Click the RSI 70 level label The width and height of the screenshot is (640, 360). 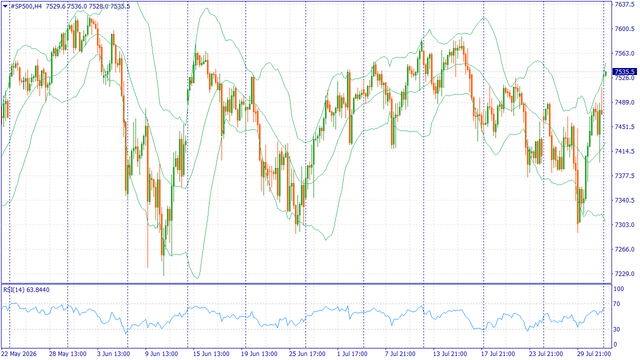click(617, 304)
